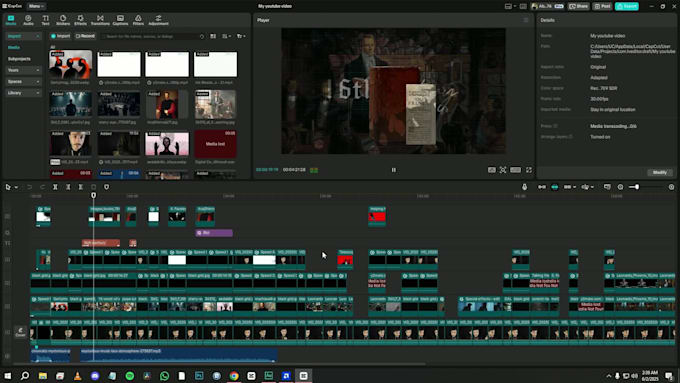Screen dimensions: 680x383
Task: Click the Cover button on main track
Action: [x=20, y=332]
